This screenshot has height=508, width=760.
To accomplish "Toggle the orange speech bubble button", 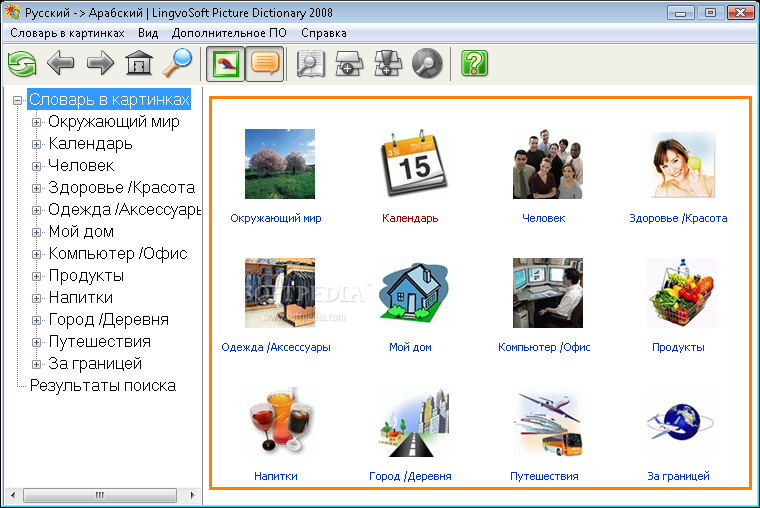I will (x=265, y=64).
